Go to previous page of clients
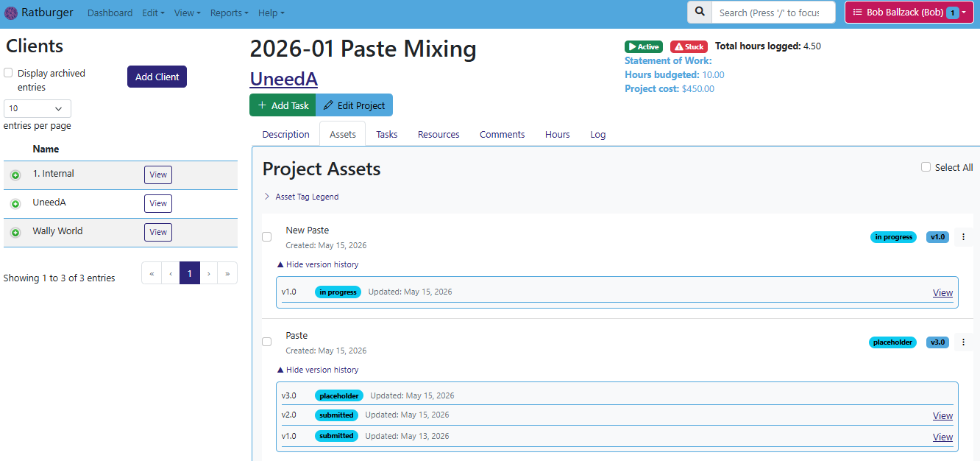This screenshot has height=461, width=980. [171, 273]
